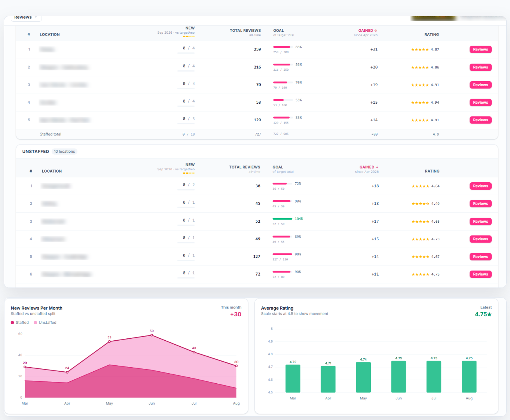Click the RATING header in the staffed table

[431, 34]
